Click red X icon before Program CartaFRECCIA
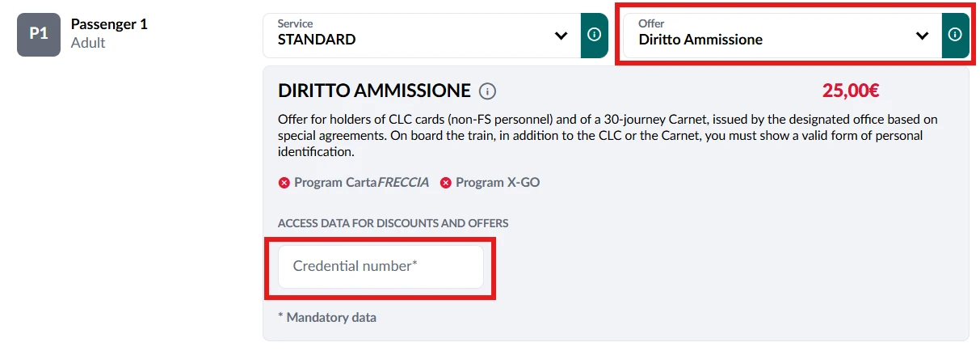Image resolution: width=980 pixels, height=355 pixels. (284, 183)
